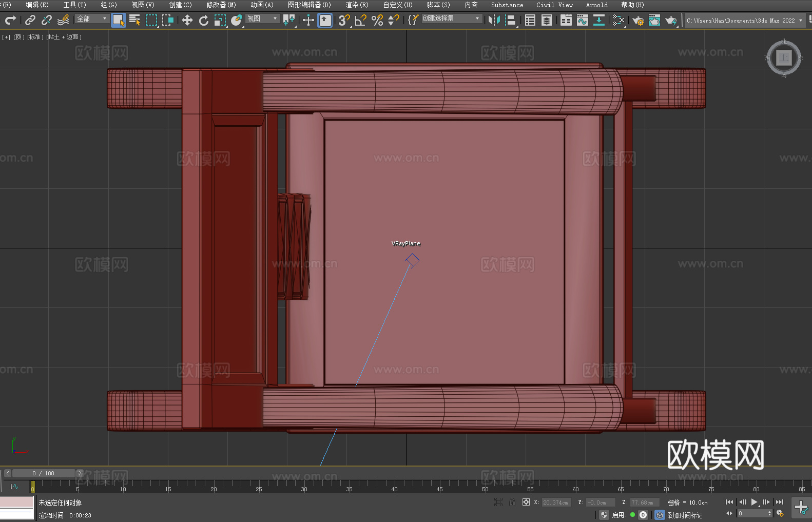Open the 组(G) menu
812x522 pixels.
pyautogui.click(x=109, y=5)
